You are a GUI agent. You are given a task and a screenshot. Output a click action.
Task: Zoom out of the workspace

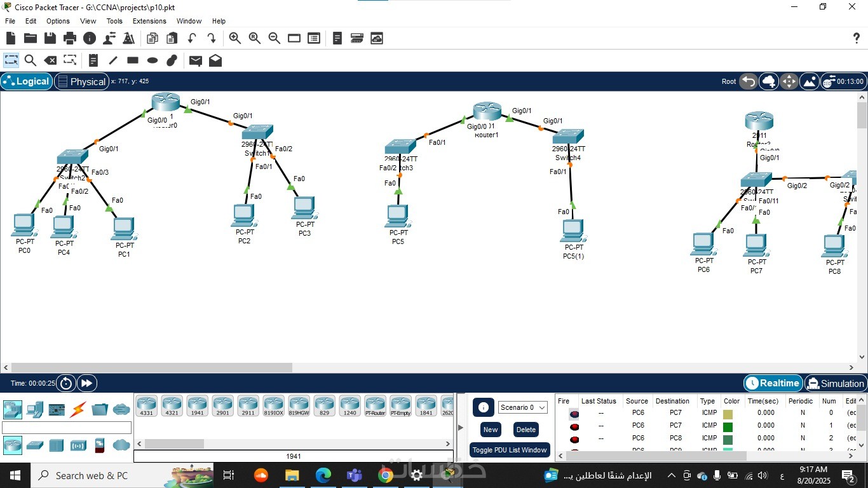[x=275, y=38]
